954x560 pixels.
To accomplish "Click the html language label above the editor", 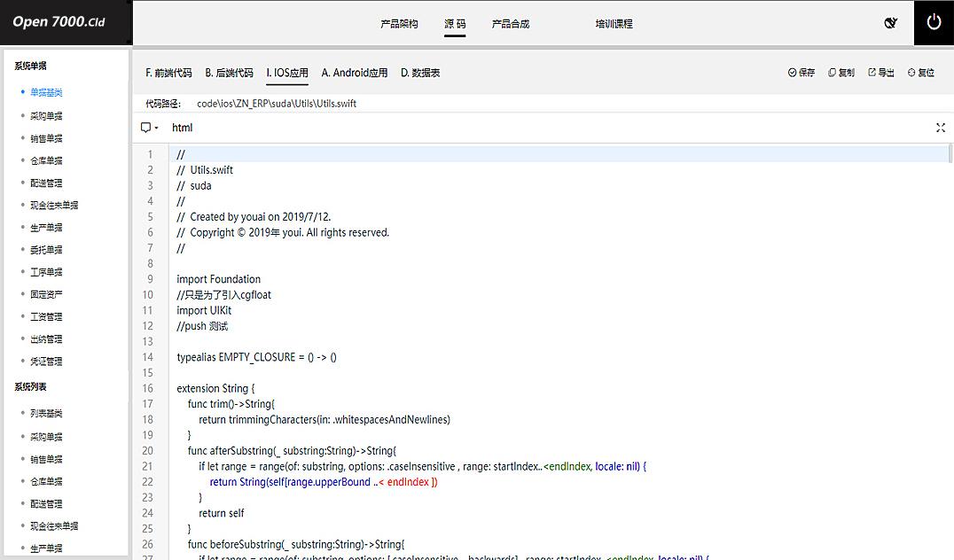I will pos(182,128).
